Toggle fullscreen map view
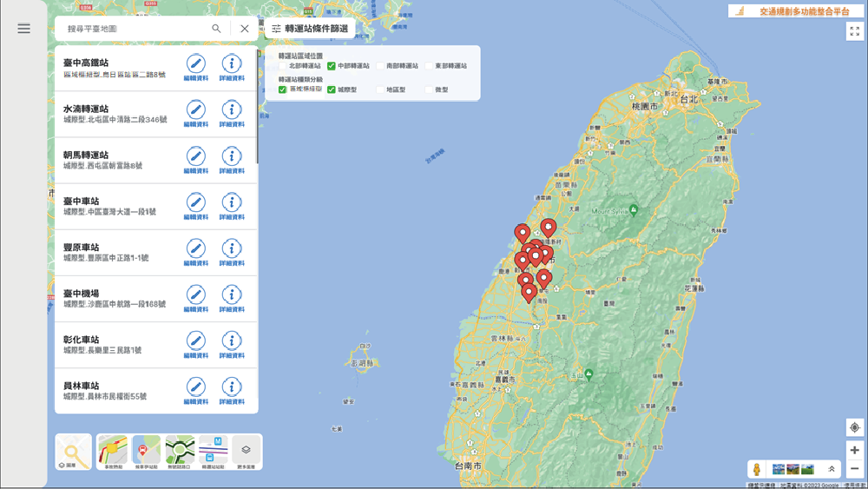 pos(855,31)
